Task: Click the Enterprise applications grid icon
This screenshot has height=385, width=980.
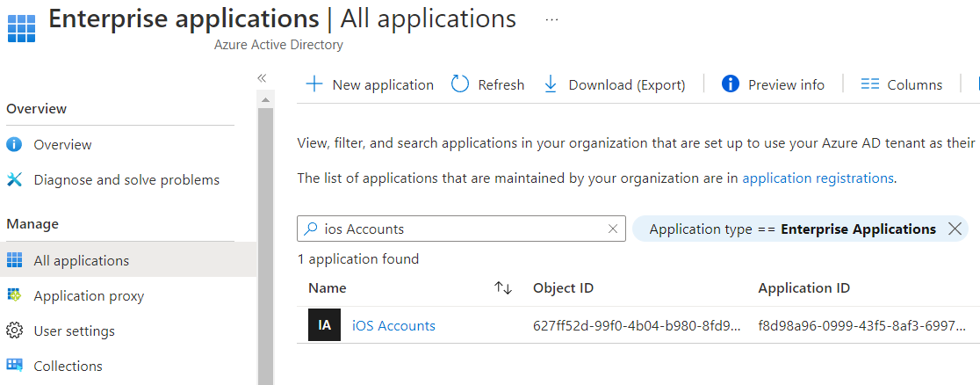Action: coord(21,28)
